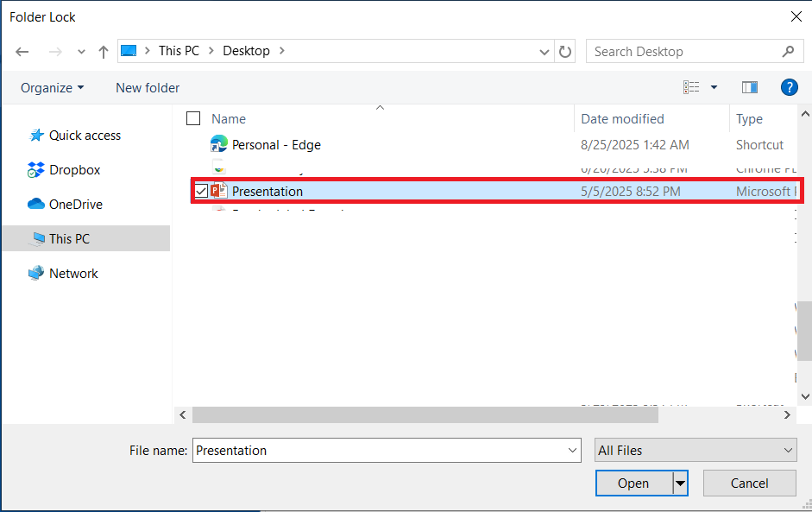Screen dimensions: 812x512
Task: Click the New folder button
Action: (148, 87)
